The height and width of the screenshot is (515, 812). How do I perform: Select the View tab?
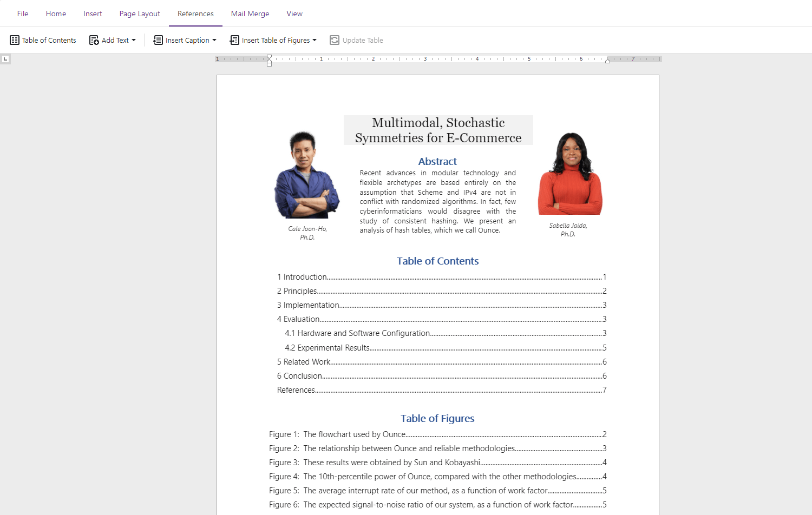(294, 14)
